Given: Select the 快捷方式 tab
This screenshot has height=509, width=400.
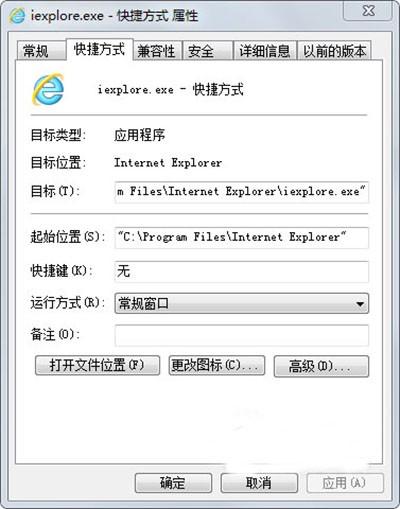Looking at the screenshot, I should (100, 50).
